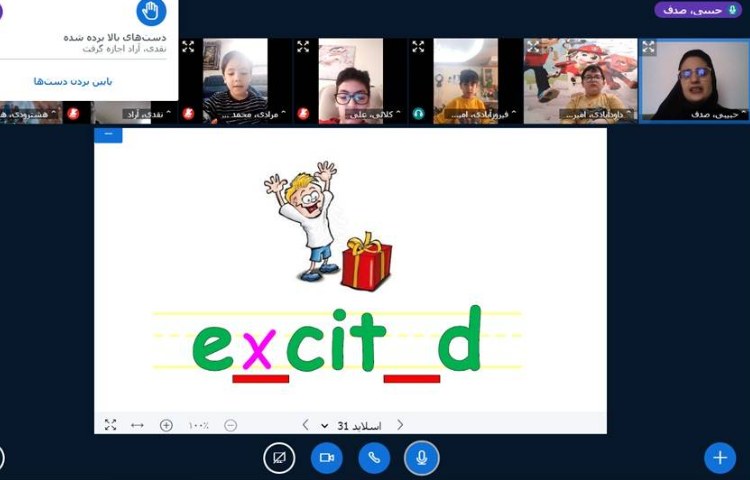Expand fullscreen on the teacher's webcam
750x480 pixels.
point(649,47)
